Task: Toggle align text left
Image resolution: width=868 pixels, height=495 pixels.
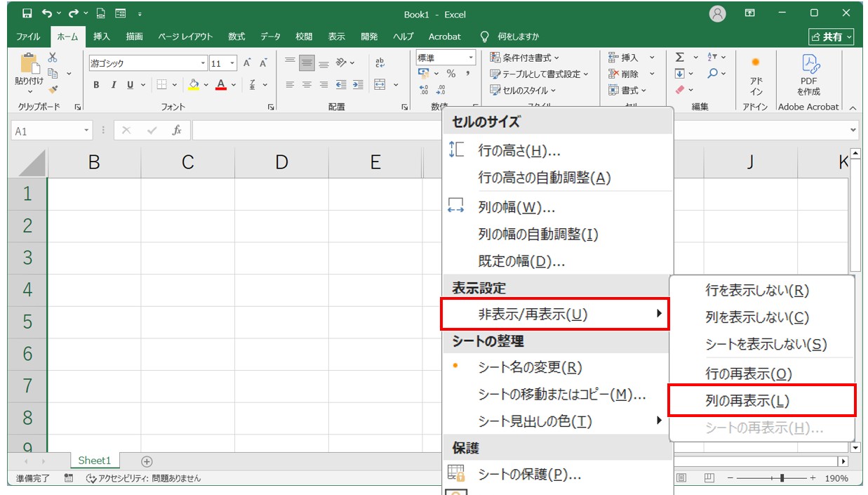Action: [x=290, y=85]
